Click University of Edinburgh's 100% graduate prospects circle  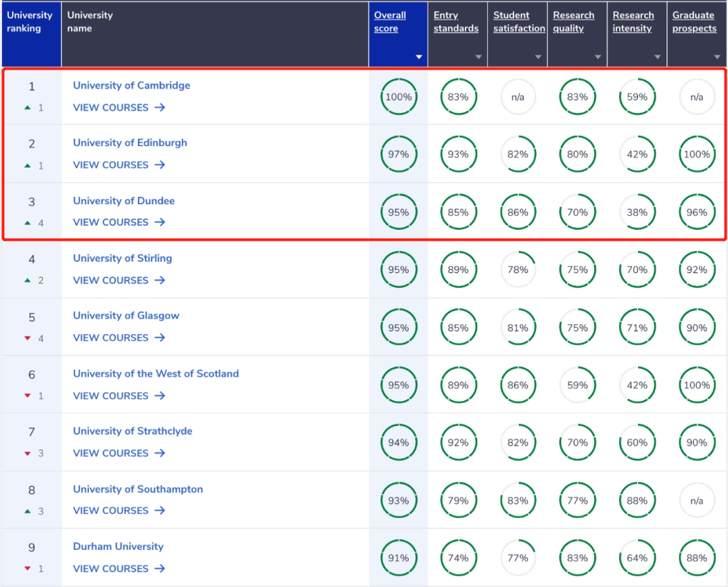point(697,154)
